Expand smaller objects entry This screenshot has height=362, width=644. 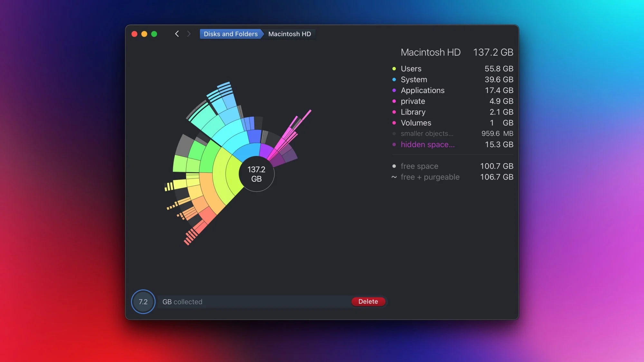(x=427, y=134)
